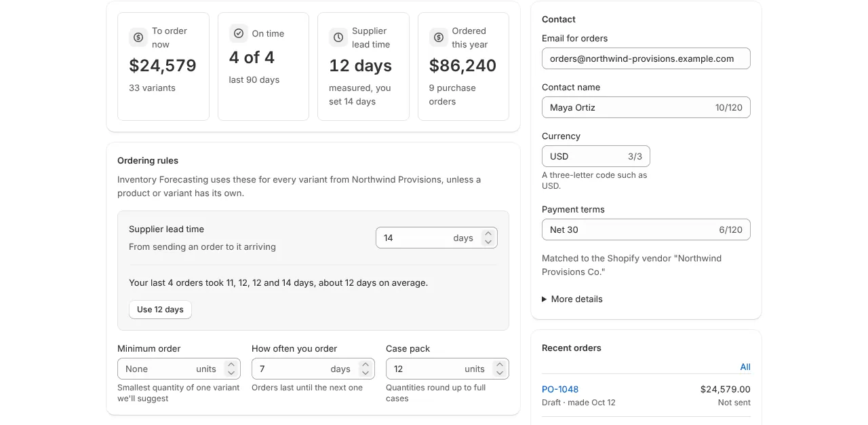Click the Contact heading
868x425 pixels.
(x=559, y=20)
